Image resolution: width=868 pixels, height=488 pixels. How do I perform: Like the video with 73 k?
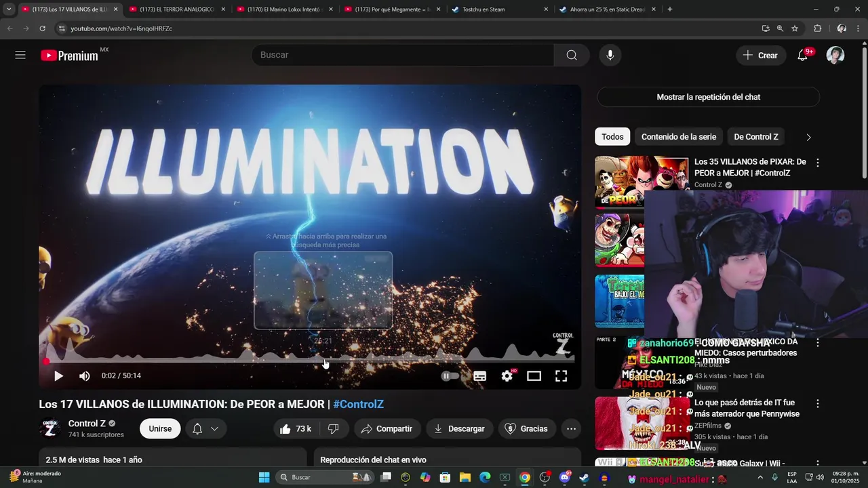point(295,428)
